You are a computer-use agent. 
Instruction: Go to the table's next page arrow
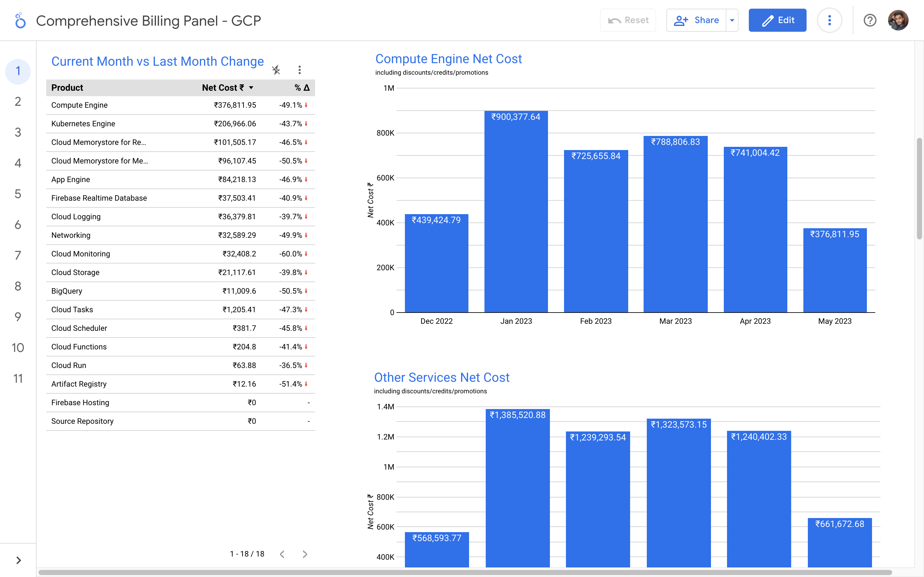(x=305, y=554)
